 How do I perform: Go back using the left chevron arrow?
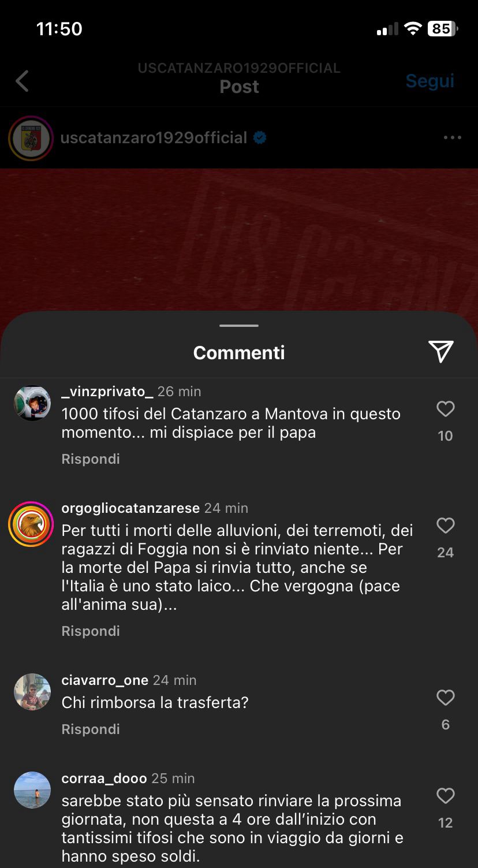22,81
